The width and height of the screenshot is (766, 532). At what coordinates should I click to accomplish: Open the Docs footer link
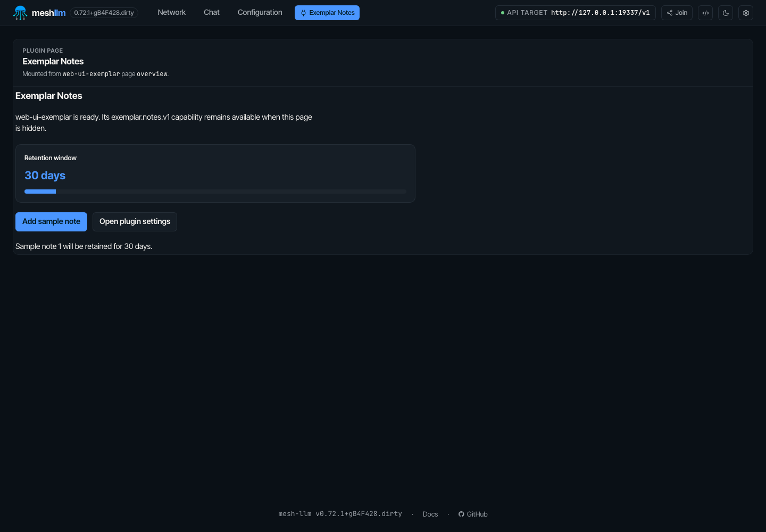[x=430, y=514]
